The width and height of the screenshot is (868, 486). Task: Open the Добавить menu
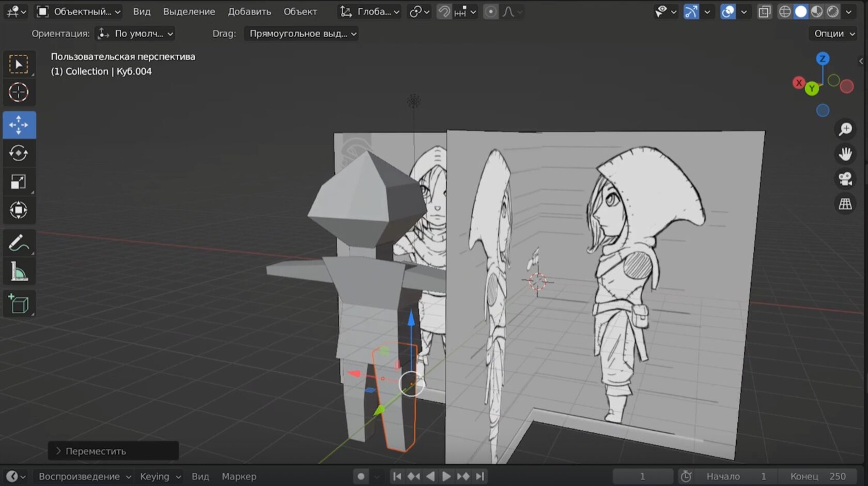tap(249, 11)
